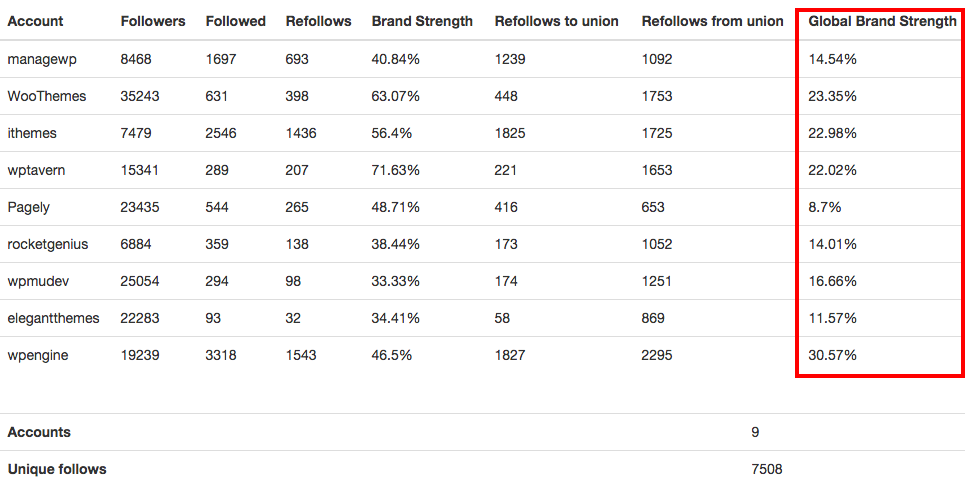
Task: Click the Followed column header
Action: (x=235, y=21)
